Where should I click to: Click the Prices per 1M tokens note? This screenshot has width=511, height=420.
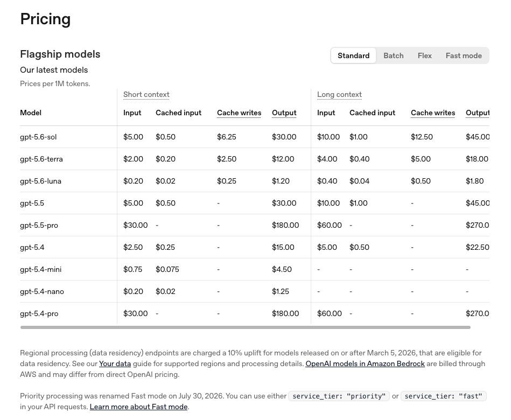coord(55,84)
